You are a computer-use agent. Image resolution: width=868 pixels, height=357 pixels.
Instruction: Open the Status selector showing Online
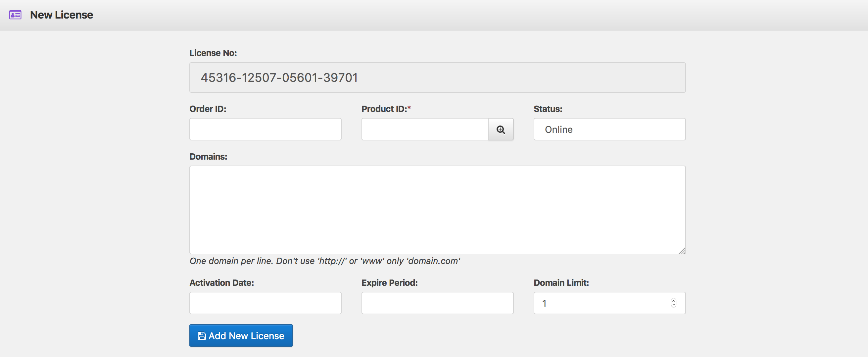tap(609, 129)
